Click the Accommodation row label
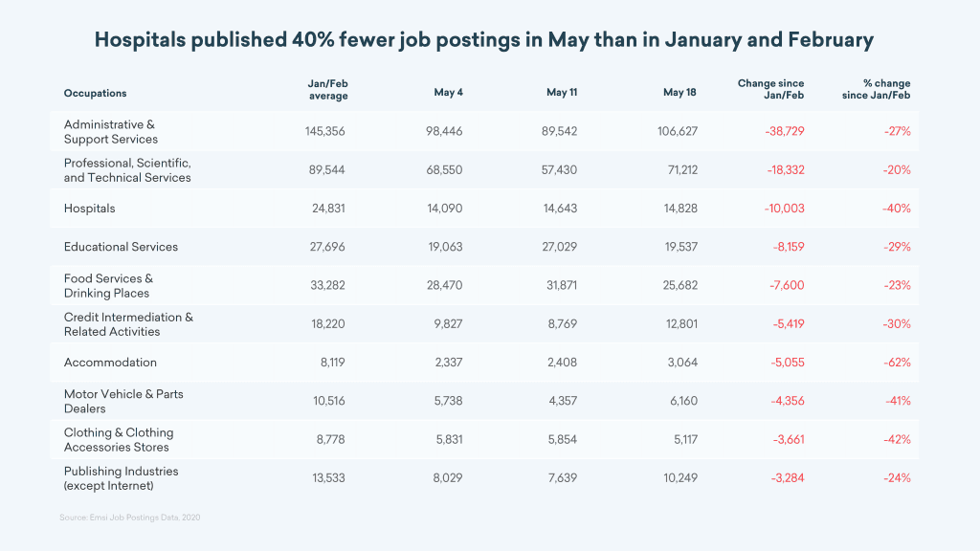Screen dimensions: 980x551 coord(110,363)
